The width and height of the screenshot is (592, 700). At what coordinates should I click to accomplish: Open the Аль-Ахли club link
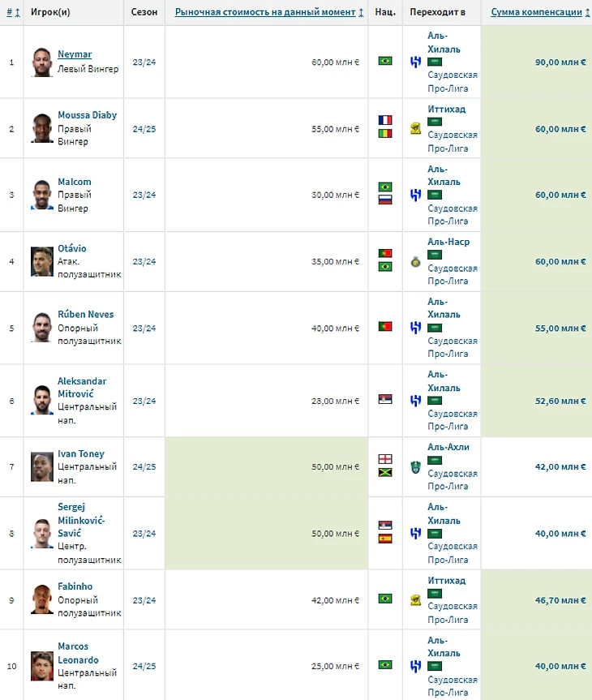coord(448,447)
